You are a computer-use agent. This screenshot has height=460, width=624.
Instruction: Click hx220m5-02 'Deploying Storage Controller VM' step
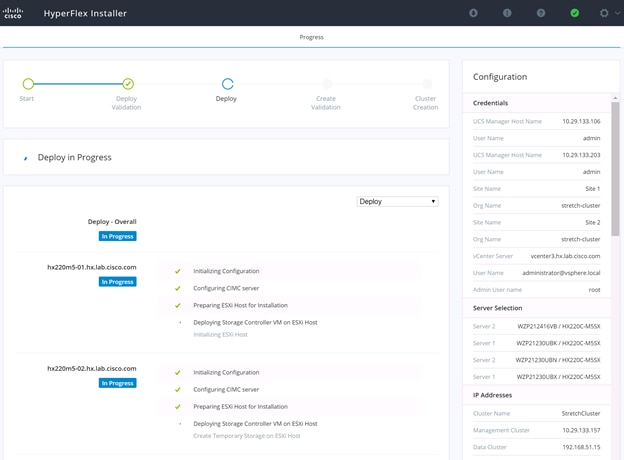pos(255,424)
